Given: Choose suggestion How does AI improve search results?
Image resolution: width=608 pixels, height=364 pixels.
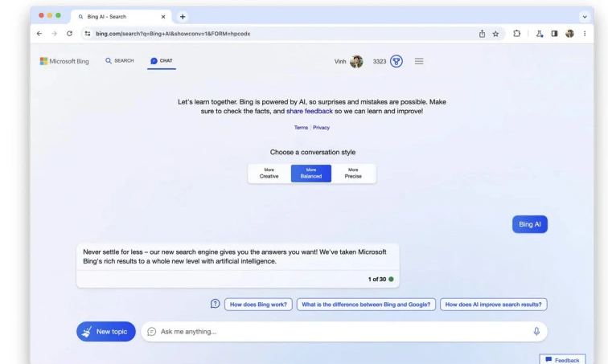Looking at the screenshot, I should 493,305.
